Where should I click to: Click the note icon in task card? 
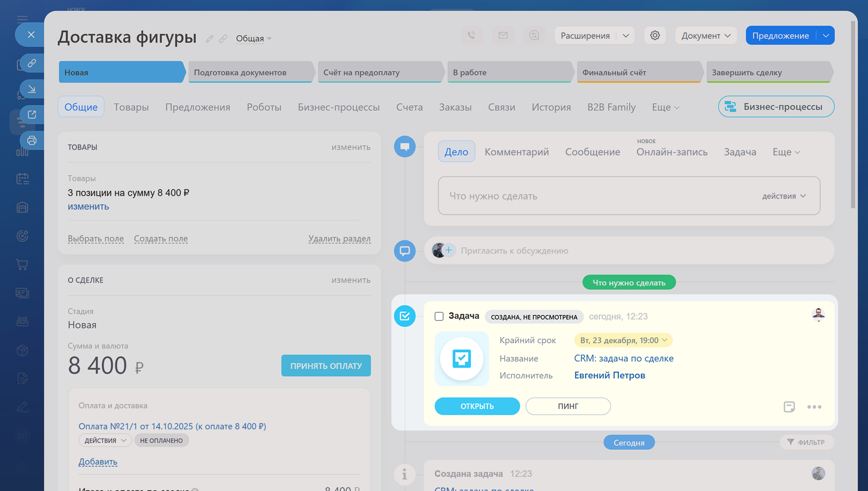coord(789,406)
